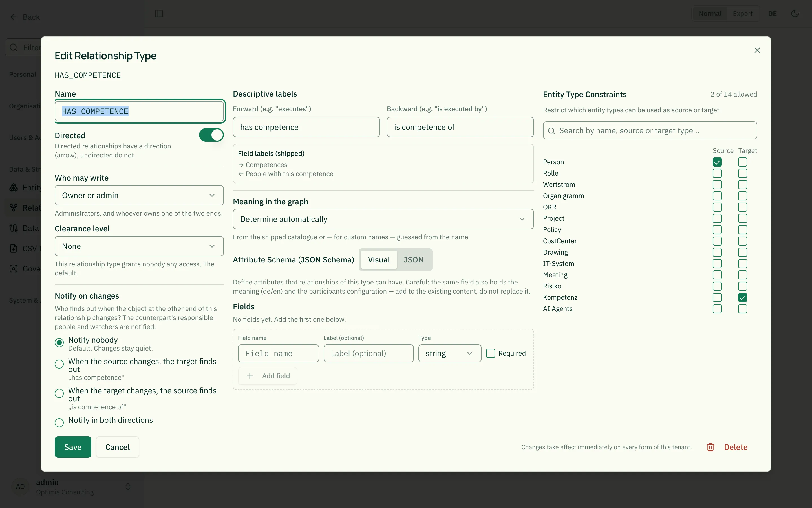Switch to Normal mode
Image resolution: width=812 pixels, height=508 pixels.
(710, 14)
